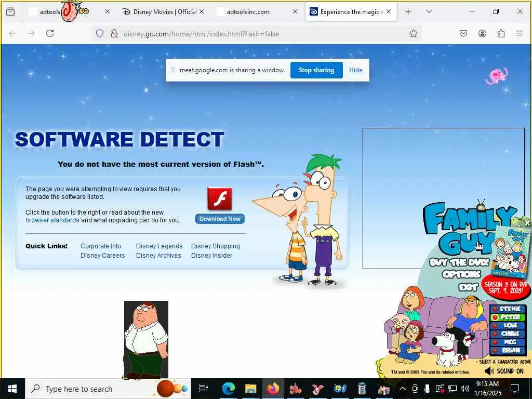
Task: Open the Disney Archives quick link
Action: [158, 256]
